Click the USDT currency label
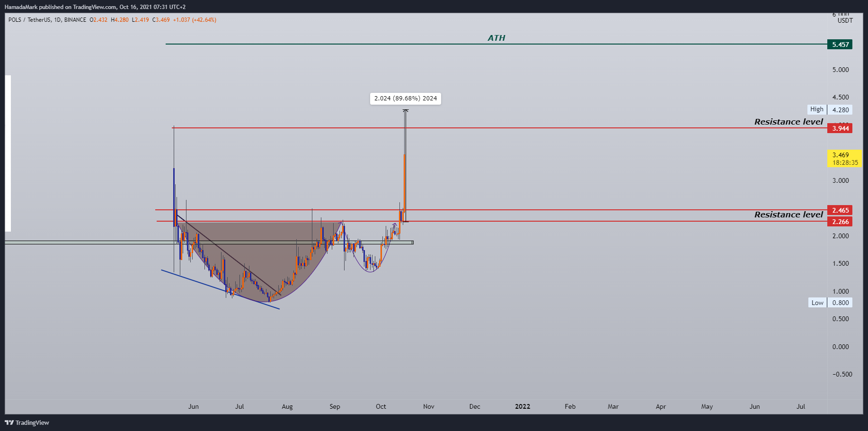868x431 pixels. [845, 20]
